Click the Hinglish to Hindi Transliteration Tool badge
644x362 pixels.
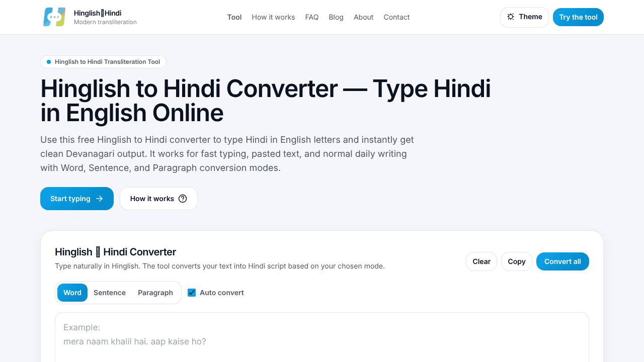tap(103, 62)
